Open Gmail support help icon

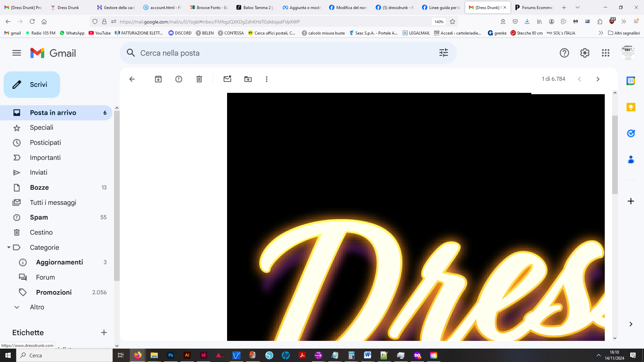(564, 53)
